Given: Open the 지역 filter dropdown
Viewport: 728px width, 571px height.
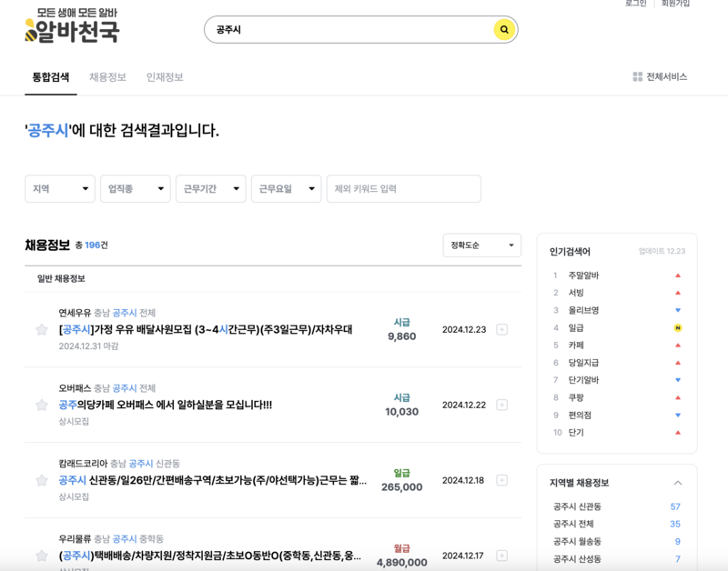Looking at the screenshot, I should click(59, 188).
